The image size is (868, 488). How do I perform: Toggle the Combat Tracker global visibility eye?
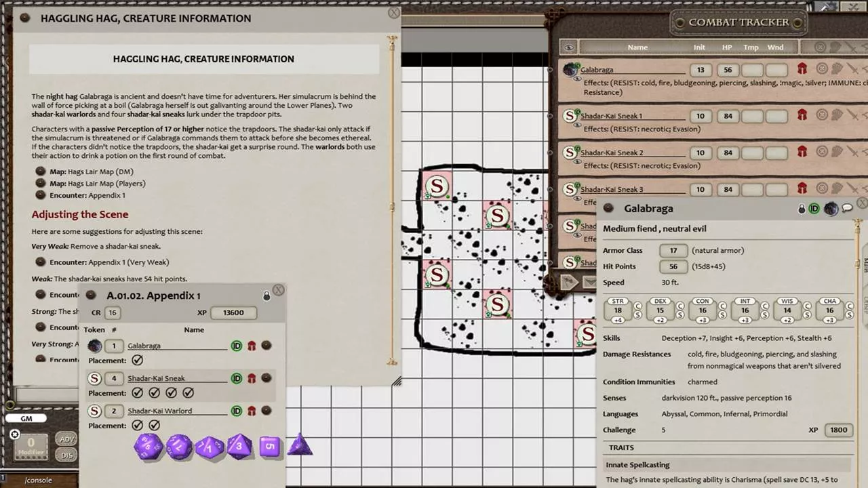click(x=569, y=47)
